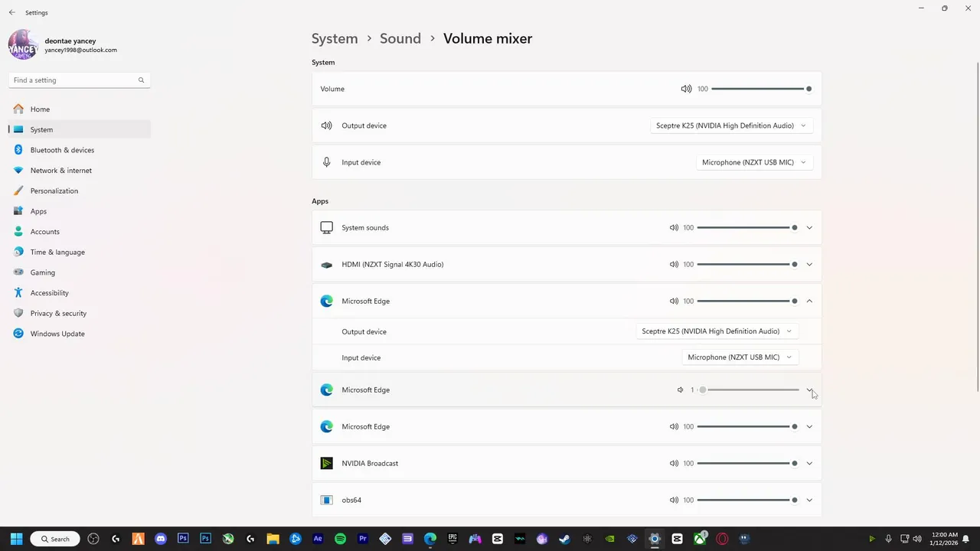This screenshot has width=980, height=551.
Task: Open Personalization settings
Action: [x=80, y=191]
